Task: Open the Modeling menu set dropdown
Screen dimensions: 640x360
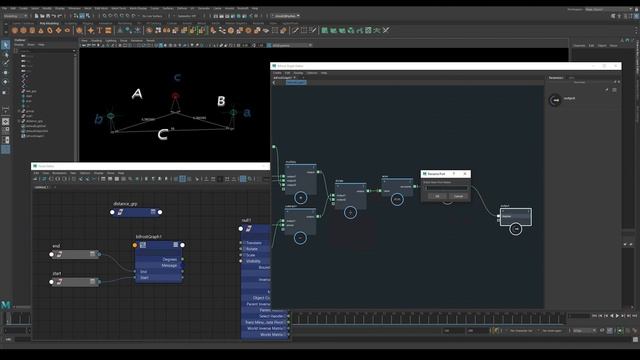Action: 15,16
